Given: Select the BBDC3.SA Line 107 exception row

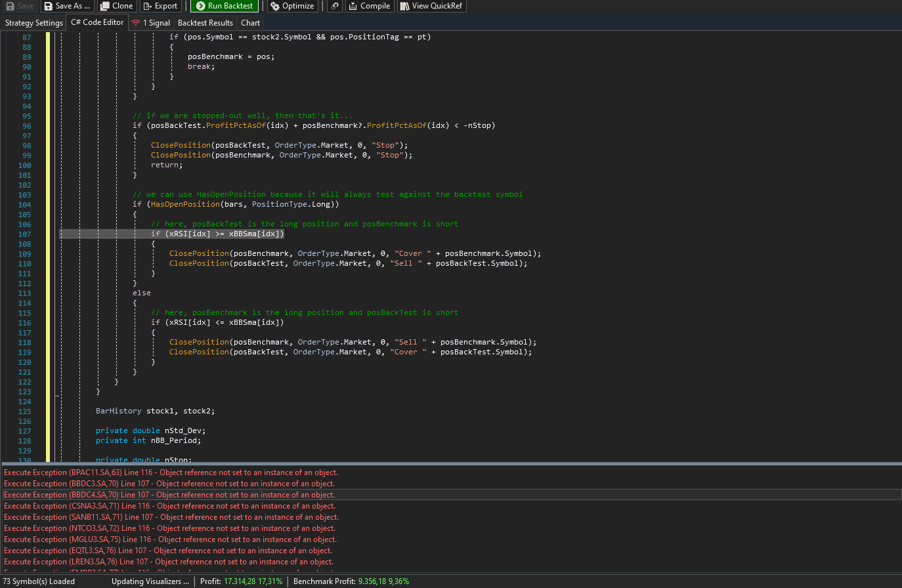Looking at the screenshot, I should (169, 484).
